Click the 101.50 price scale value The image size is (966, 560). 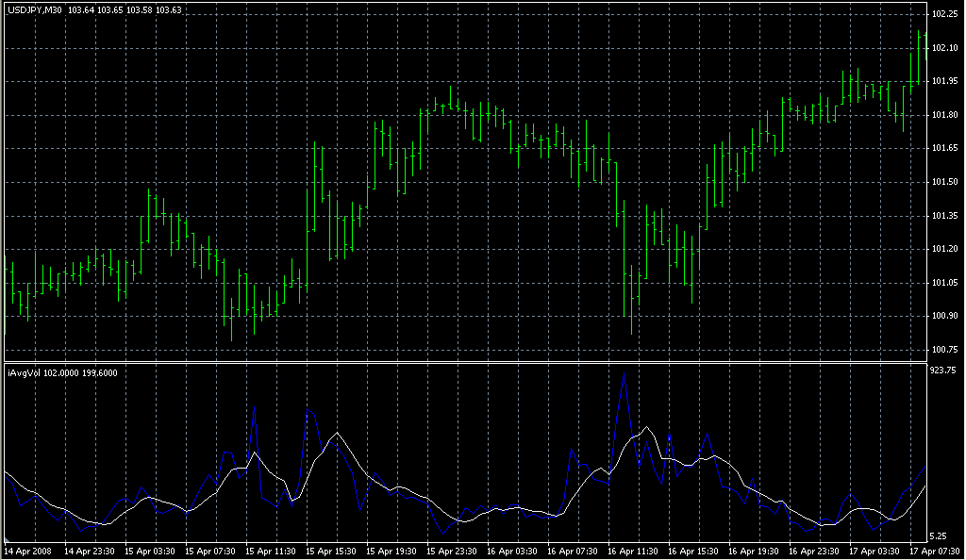(x=943, y=182)
